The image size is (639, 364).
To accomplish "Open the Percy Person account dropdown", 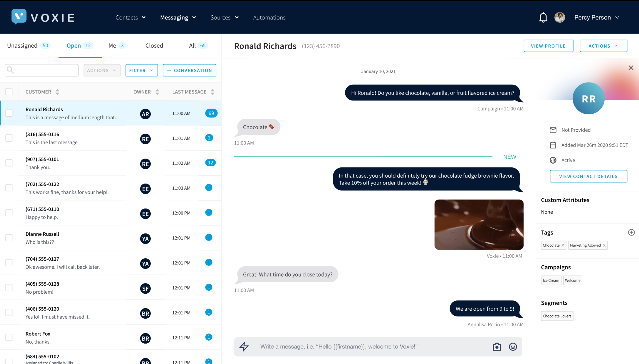I will click(x=596, y=17).
